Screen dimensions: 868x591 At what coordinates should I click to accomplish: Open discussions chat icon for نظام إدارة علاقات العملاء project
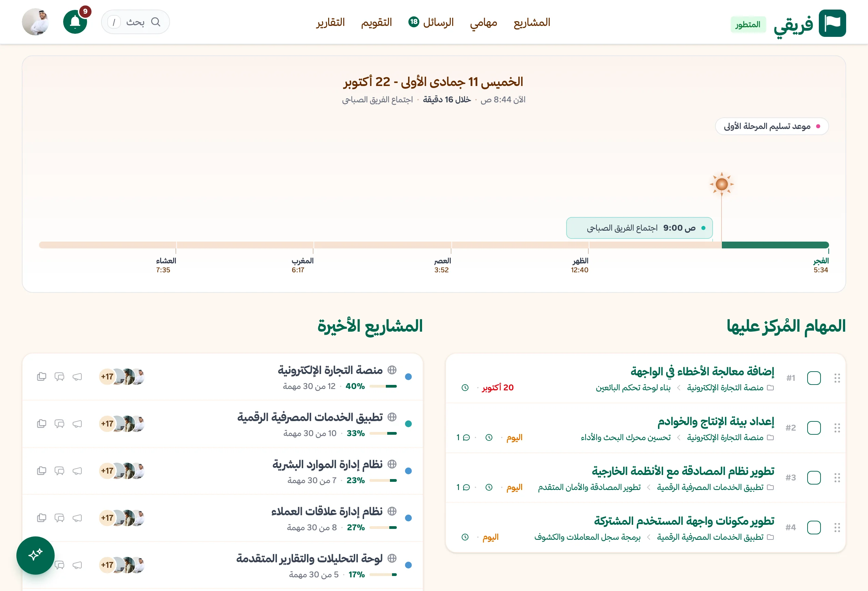(x=59, y=518)
